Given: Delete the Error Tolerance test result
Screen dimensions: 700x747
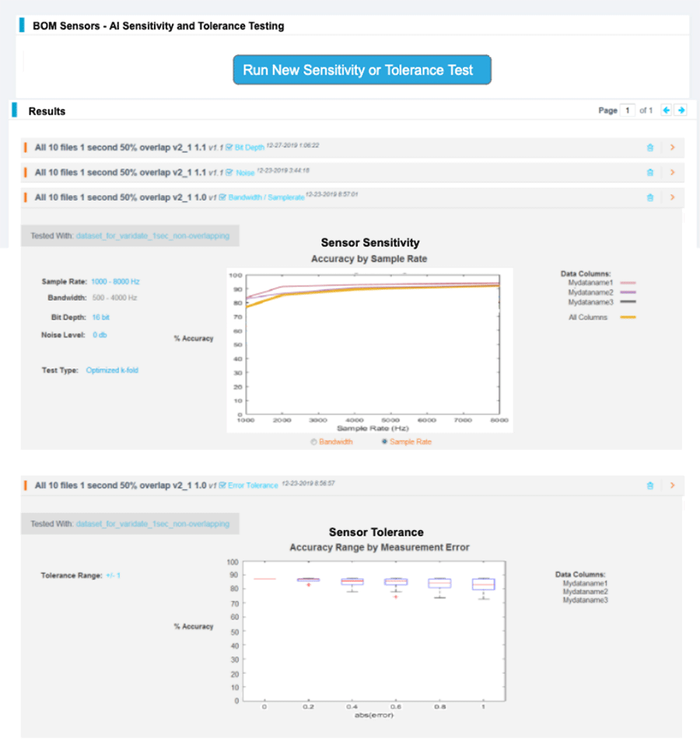Looking at the screenshot, I should [650, 486].
